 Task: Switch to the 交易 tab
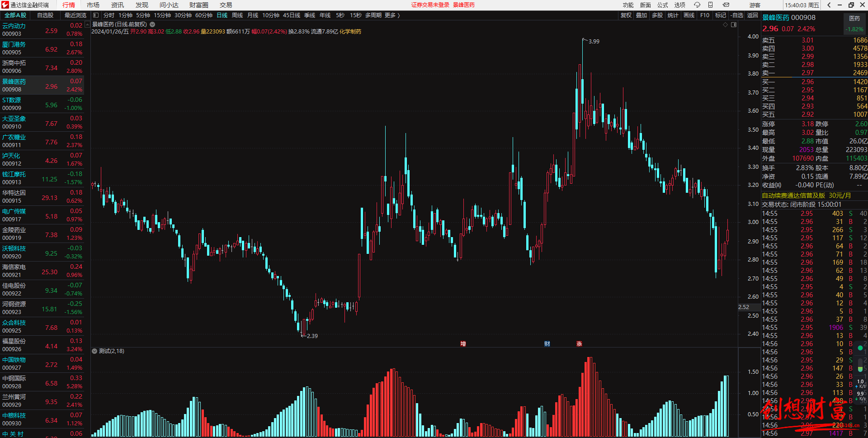[x=226, y=5]
